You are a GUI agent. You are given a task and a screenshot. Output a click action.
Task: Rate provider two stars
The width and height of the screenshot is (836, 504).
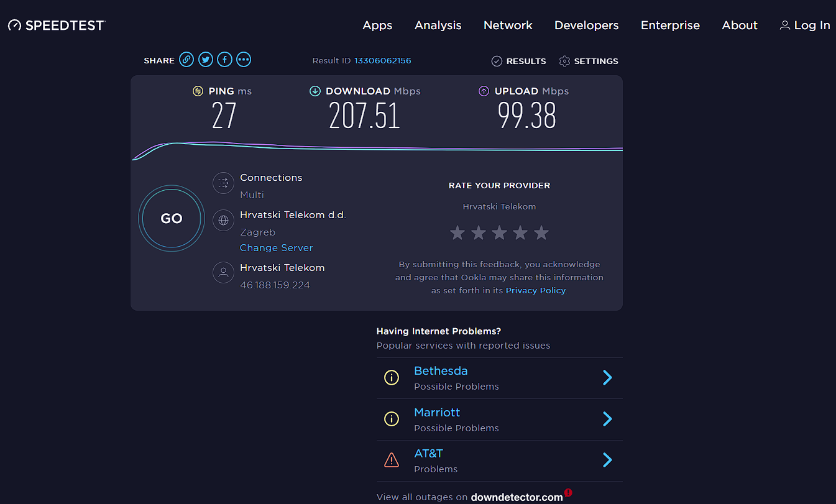coord(479,233)
